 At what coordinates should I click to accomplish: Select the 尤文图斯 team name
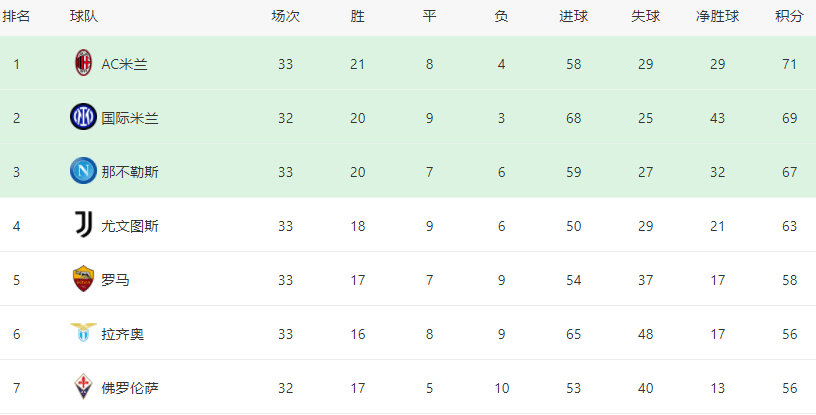130,226
